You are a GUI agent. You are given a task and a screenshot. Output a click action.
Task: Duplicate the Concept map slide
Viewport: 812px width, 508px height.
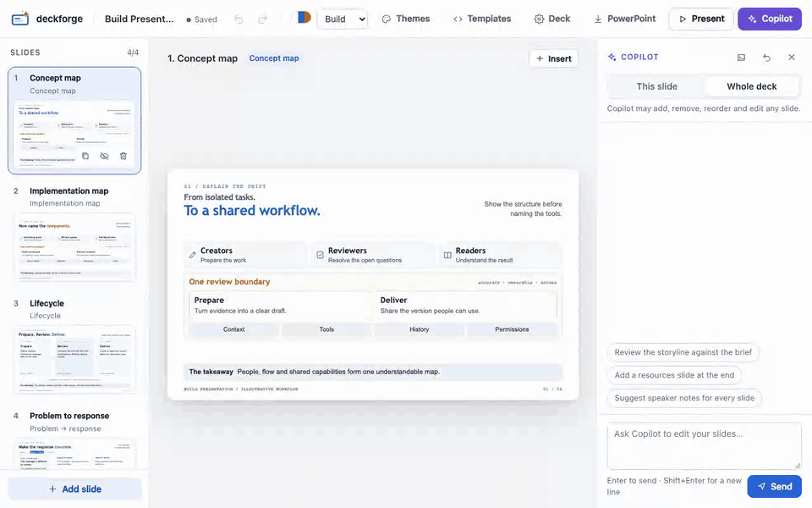click(x=85, y=156)
